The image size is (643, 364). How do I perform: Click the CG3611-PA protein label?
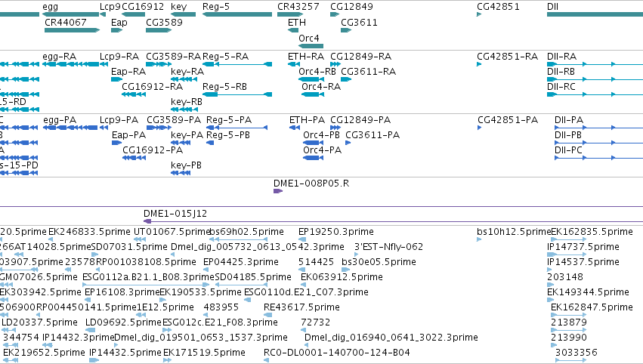tap(373, 135)
